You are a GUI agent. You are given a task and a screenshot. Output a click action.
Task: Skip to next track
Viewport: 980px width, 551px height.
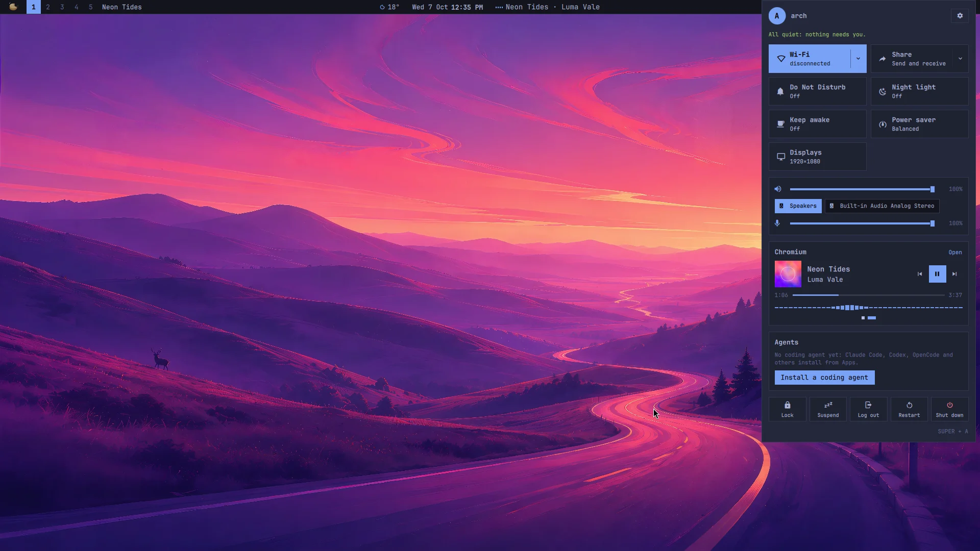click(x=954, y=274)
